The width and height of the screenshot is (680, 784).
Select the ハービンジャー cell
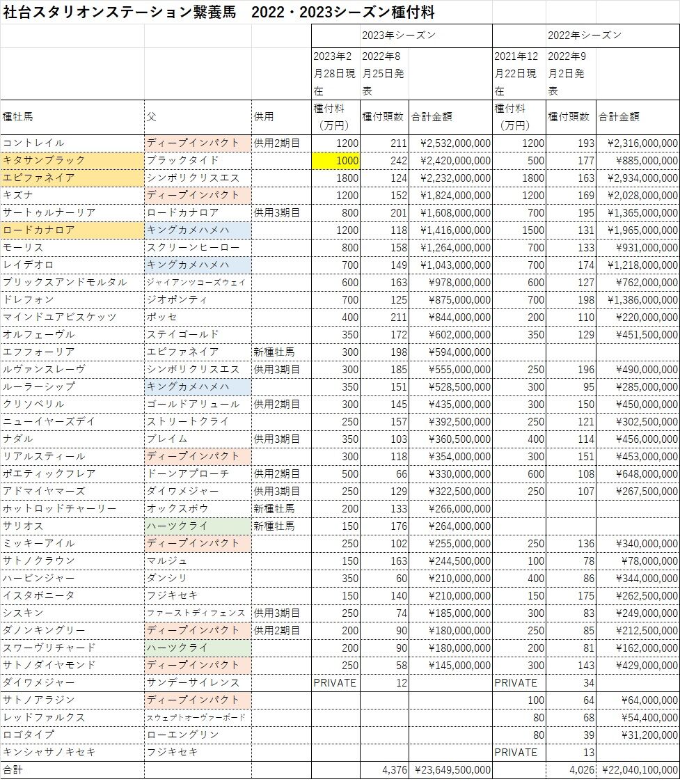tap(72, 578)
